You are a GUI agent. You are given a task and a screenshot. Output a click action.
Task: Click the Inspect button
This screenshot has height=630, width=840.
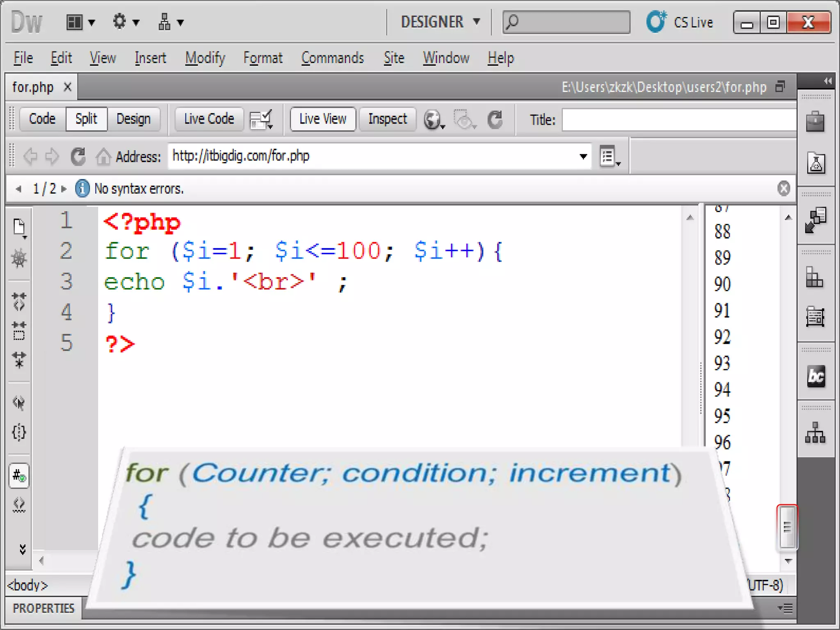pyautogui.click(x=387, y=119)
